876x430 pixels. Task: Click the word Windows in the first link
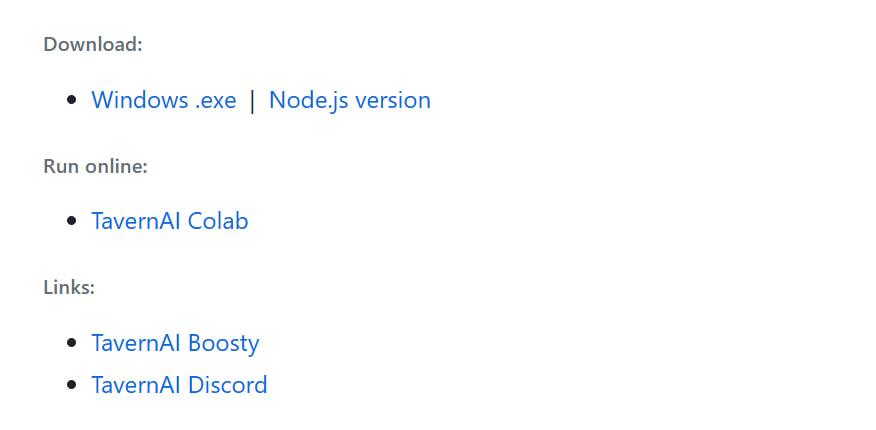pyautogui.click(x=140, y=101)
